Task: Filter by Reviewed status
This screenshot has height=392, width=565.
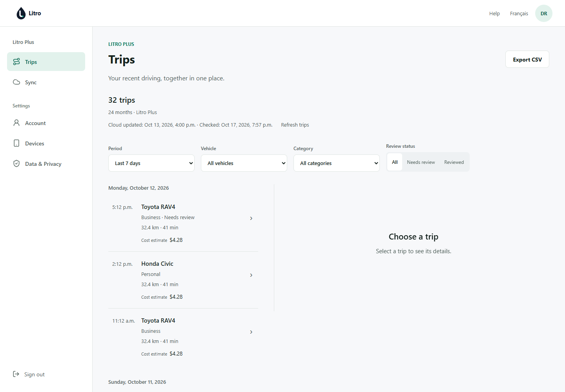Action: coord(454,162)
